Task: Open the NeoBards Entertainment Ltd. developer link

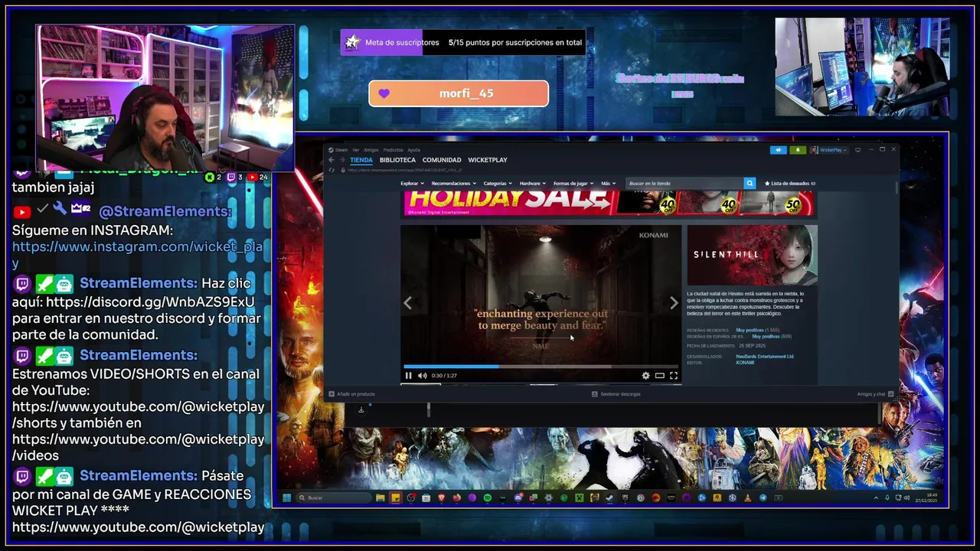Action: click(x=765, y=357)
